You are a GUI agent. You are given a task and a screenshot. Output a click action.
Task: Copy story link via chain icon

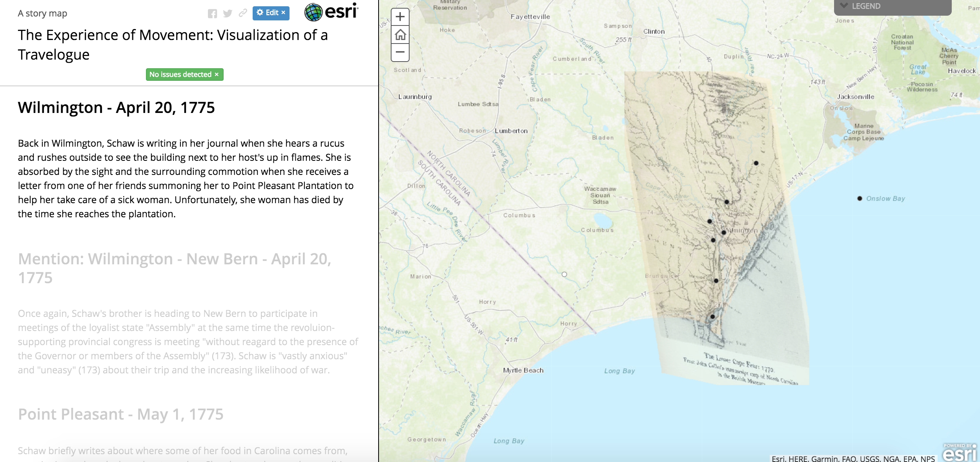click(x=243, y=13)
